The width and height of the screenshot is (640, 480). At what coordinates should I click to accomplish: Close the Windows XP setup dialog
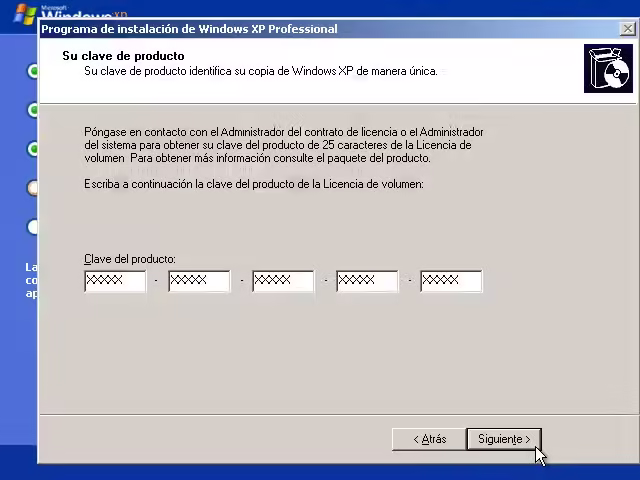tap(627, 29)
